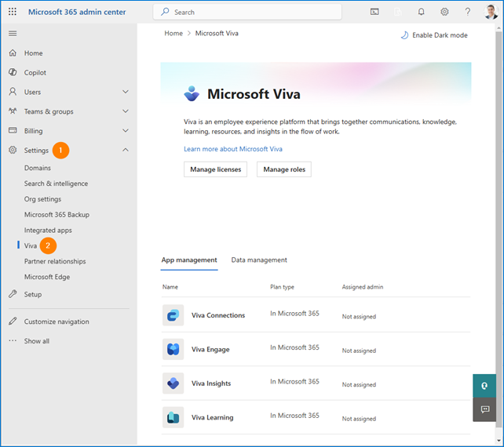The image size is (504, 447).
Task: Open the feedback chat floating button
Action: tap(484, 409)
